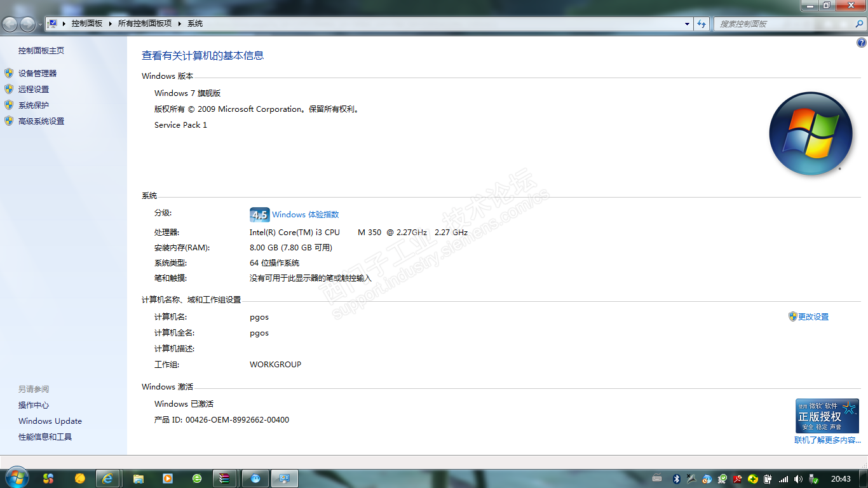Click the Windows 已激活 status text
Viewport: 868px width, 488px height.
point(184,404)
